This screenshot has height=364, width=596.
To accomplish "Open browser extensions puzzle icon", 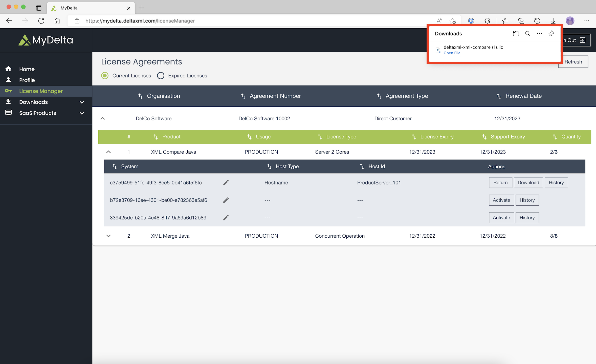I will pyautogui.click(x=487, y=21).
